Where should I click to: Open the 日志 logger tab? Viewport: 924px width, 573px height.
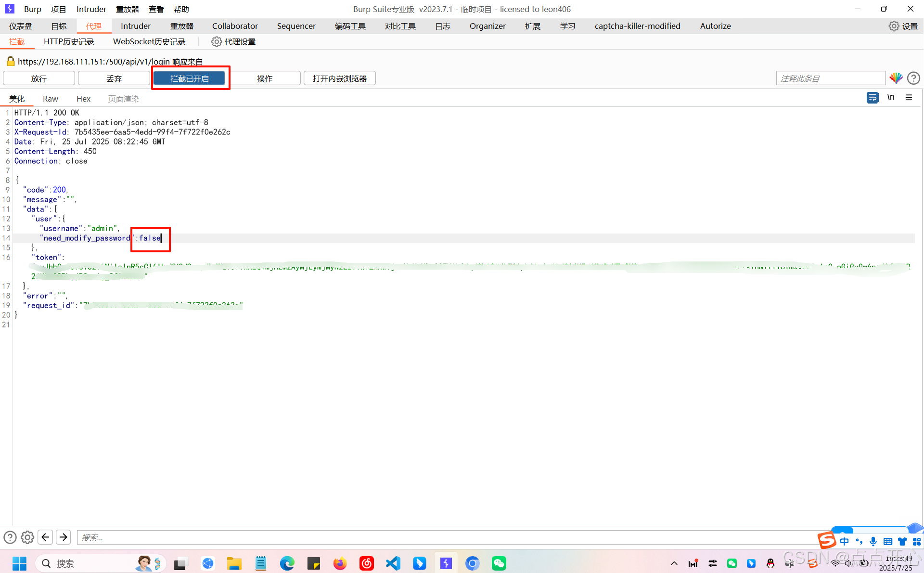[443, 26]
